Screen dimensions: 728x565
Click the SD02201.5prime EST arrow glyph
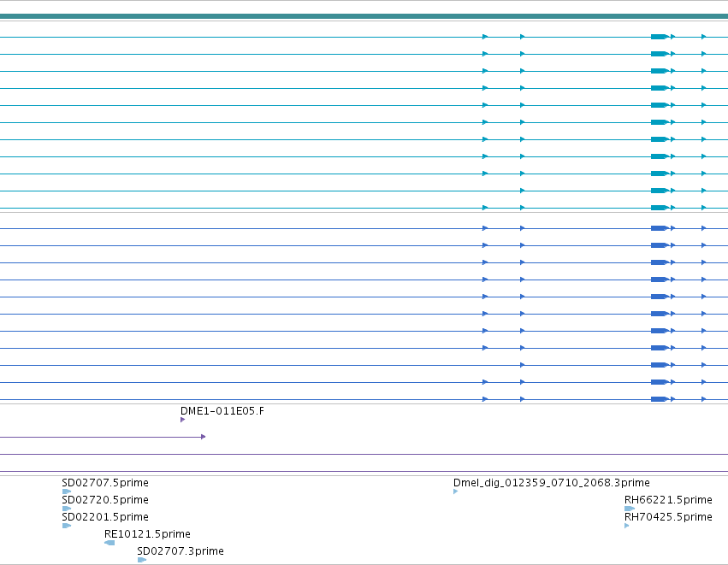tap(67, 526)
